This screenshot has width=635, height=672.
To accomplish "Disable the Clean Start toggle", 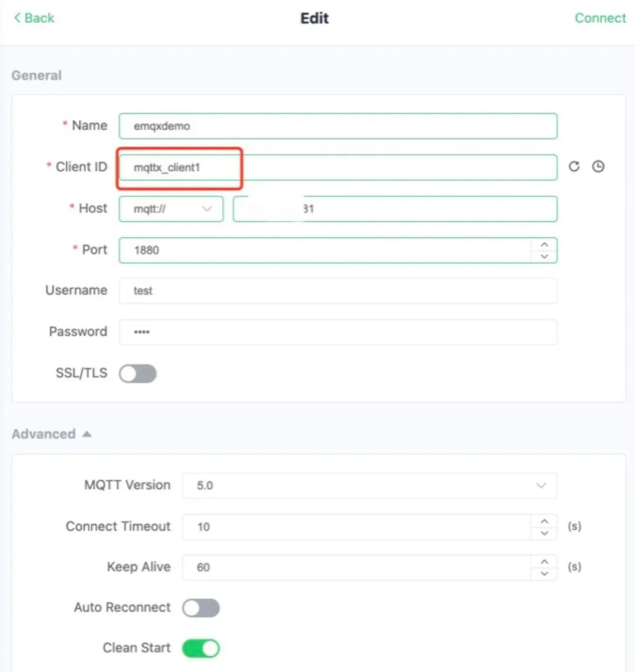I will click(x=200, y=648).
